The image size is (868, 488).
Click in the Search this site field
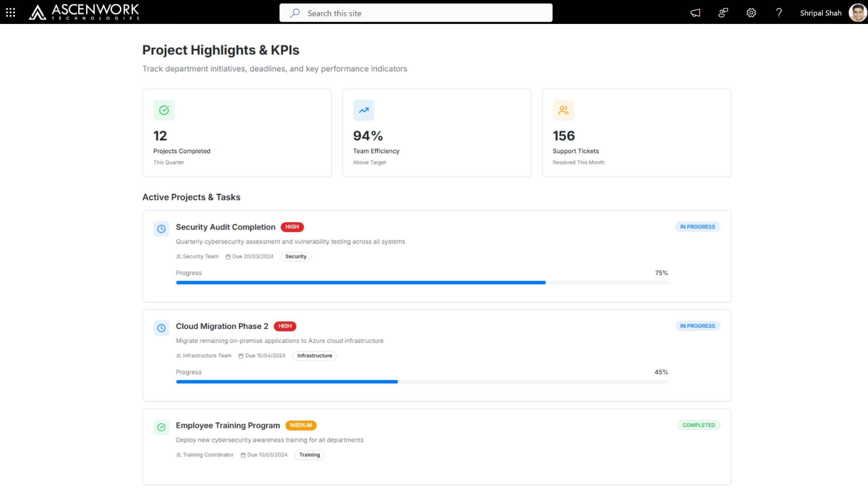point(416,13)
